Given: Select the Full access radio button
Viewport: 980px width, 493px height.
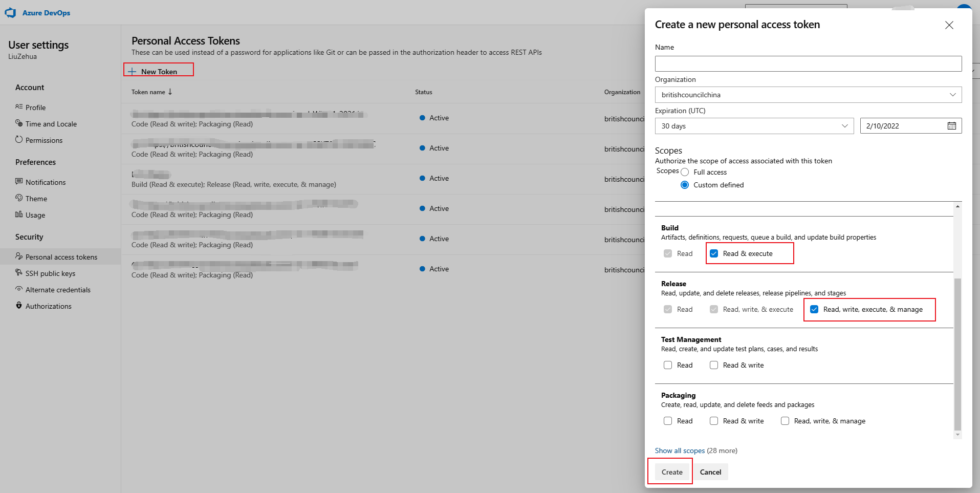Looking at the screenshot, I should click(x=685, y=172).
